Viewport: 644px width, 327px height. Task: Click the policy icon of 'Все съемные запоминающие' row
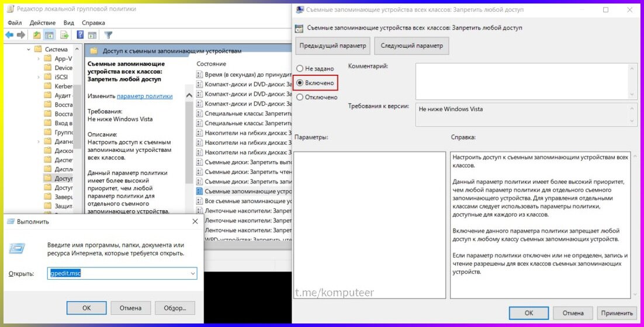[200, 201]
